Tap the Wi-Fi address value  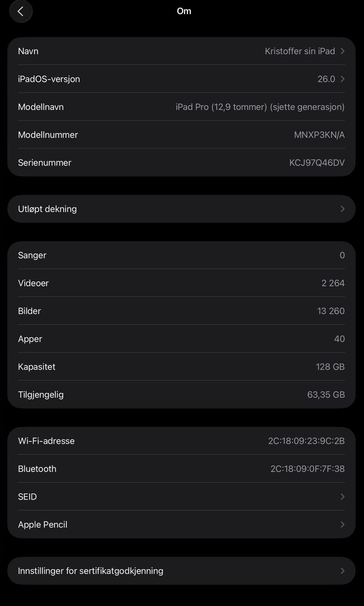(306, 441)
